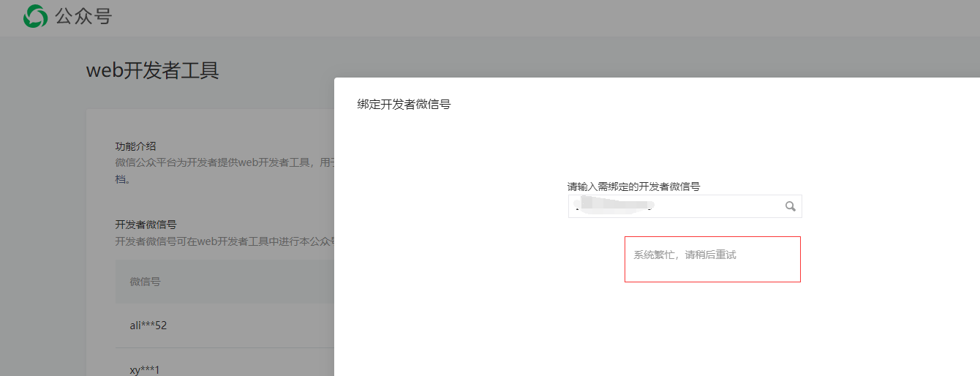
Task: Select the ali***52 table row
Action: coord(225,326)
